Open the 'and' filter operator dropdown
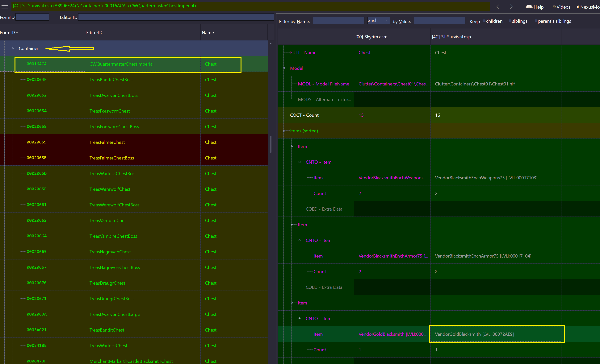 point(378,20)
